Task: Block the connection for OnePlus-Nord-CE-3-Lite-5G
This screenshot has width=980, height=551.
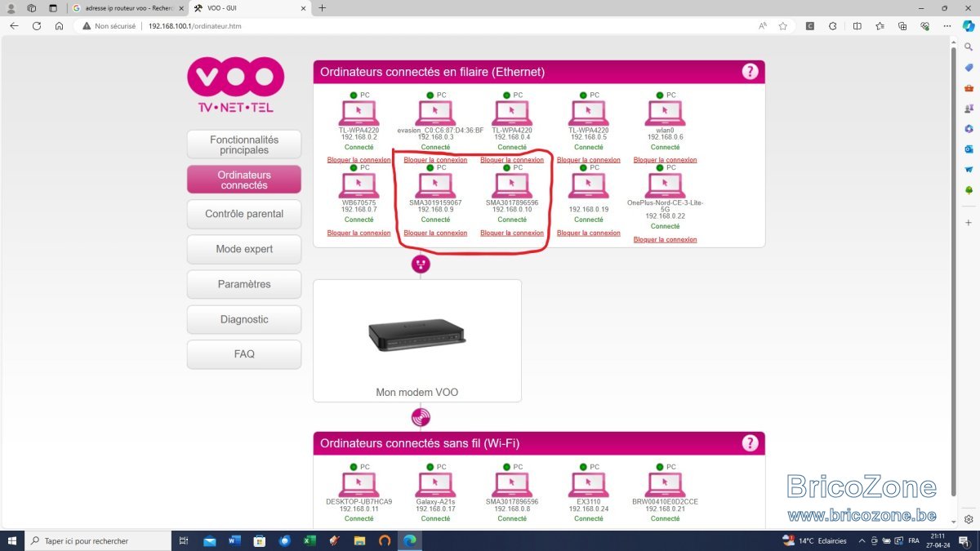Action: click(x=666, y=239)
